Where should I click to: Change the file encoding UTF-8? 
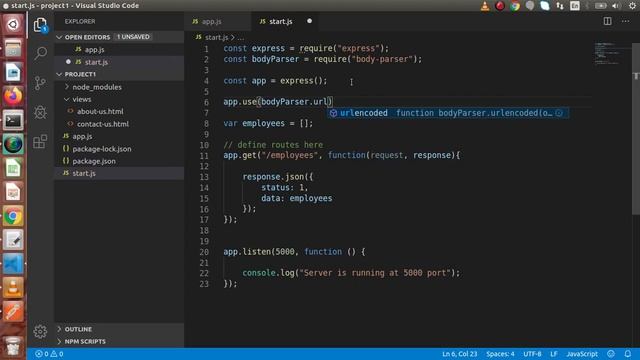click(x=532, y=354)
